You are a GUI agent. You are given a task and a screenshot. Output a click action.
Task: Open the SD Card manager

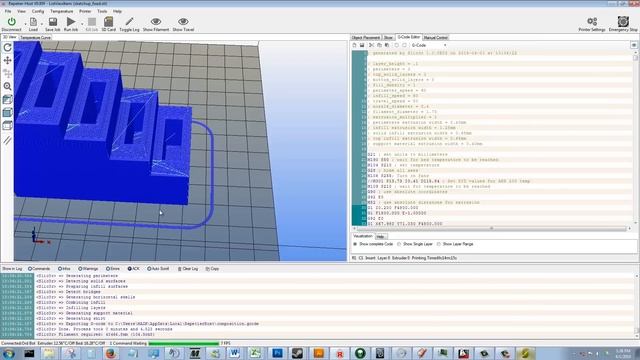(x=109, y=21)
